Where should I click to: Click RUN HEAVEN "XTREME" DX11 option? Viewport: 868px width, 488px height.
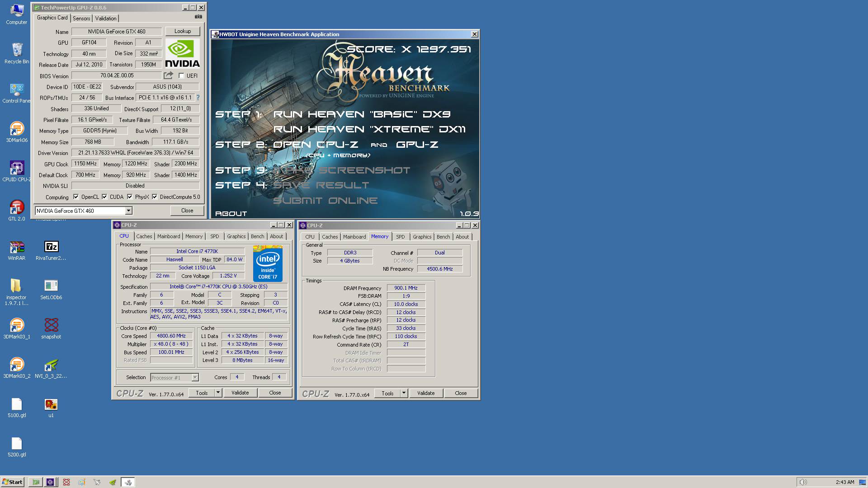click(369, 129)
